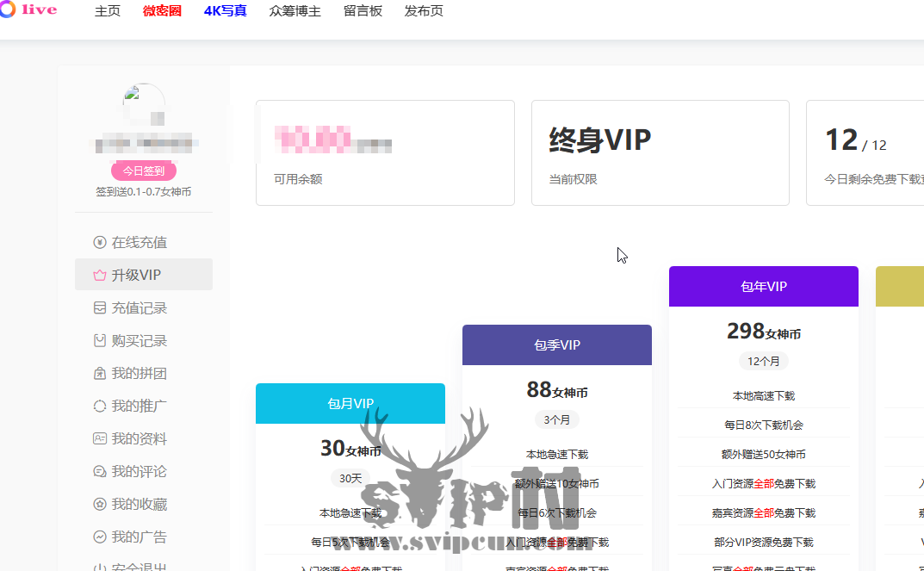This screenshot has width=924, height=571.
Task: Click the 30女神币 price text
Action: coord(350,449)
